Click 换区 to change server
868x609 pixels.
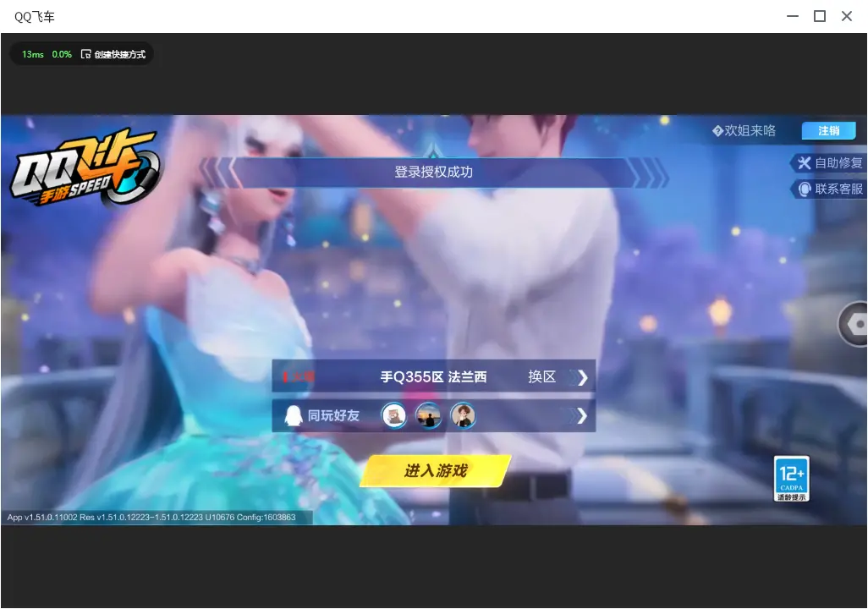click(541, 377)
